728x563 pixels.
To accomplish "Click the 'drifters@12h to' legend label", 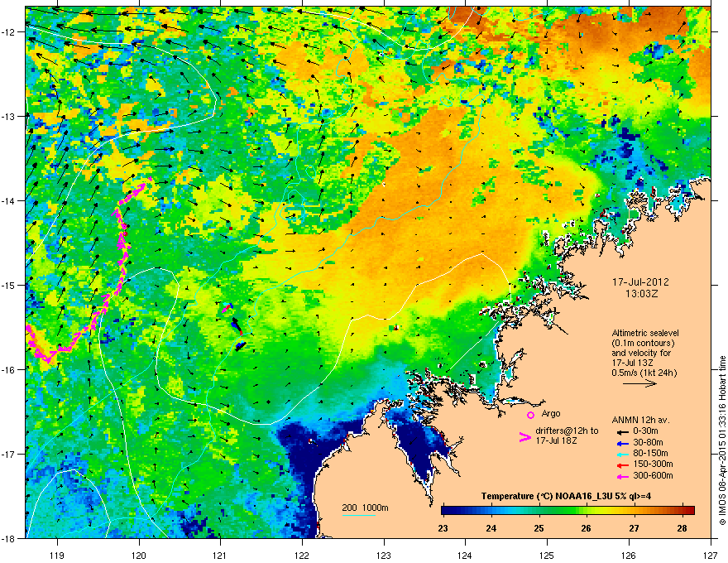I will pyautogui.click(x=567, y=431).
